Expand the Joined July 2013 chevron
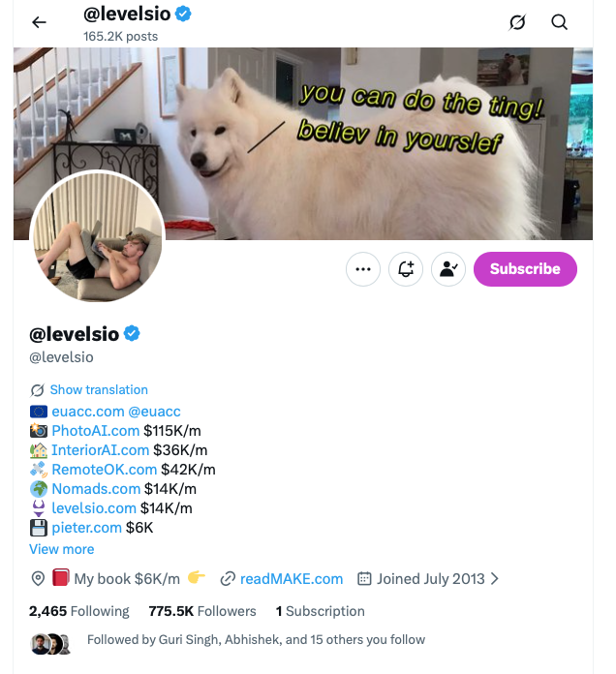This screenshot has width=616, height=674. [495, 578]
